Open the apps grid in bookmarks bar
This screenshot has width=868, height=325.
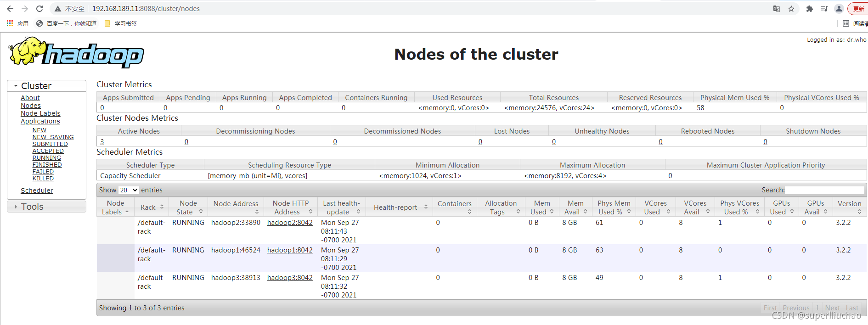[10, 23]
